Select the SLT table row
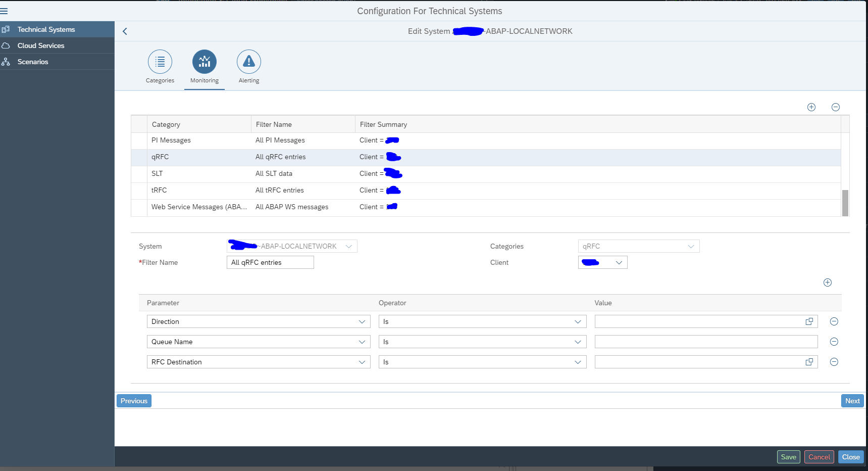Viewport: 868px width, 471px height. coord(486,174)
